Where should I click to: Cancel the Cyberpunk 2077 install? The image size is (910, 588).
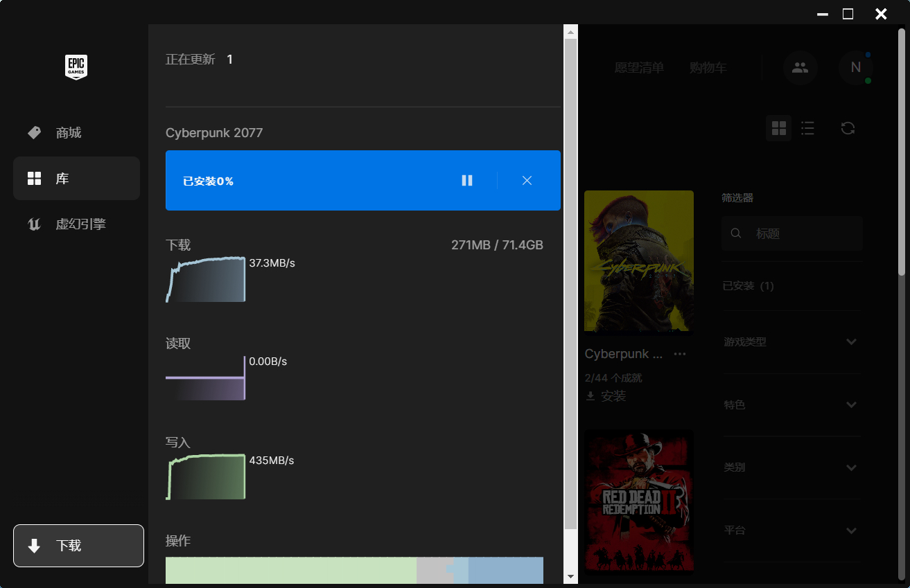[527, 181]
